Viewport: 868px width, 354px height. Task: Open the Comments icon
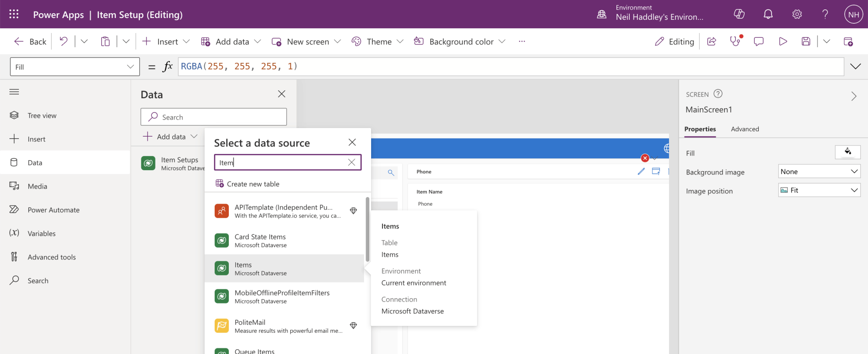tap(759, 42)
